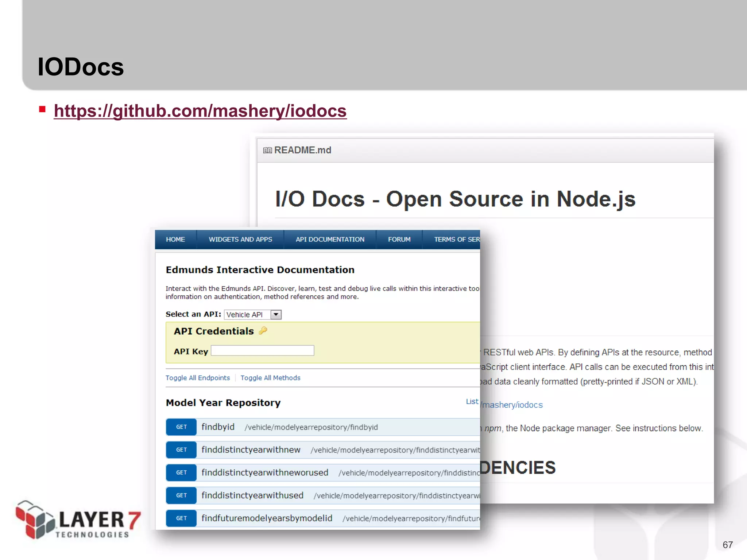This screenshot has width=747, height=560.
Task: Click the Layer 7 Technologies logo
Action: 78,520
